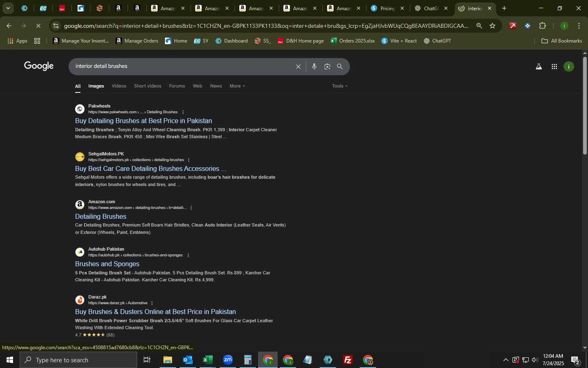Open Buy Detailing Brushes at Best Price link
This screenshot has width=588, height=368.
tap(143, 121)
